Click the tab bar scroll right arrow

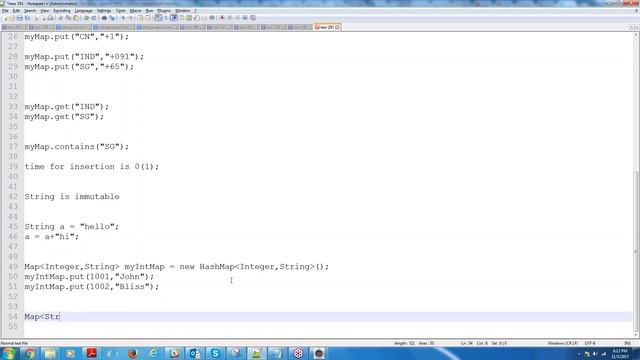(x=636, y=27)
